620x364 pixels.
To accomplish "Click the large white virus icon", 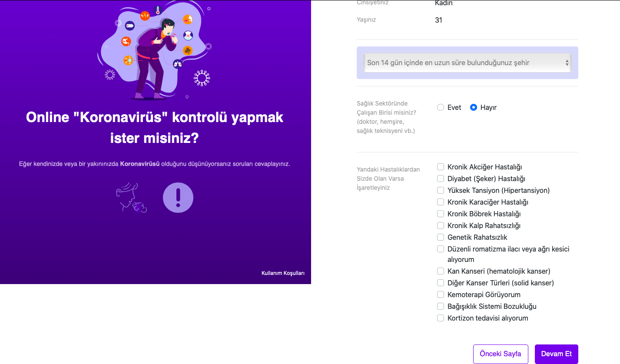I will point(202,78).
